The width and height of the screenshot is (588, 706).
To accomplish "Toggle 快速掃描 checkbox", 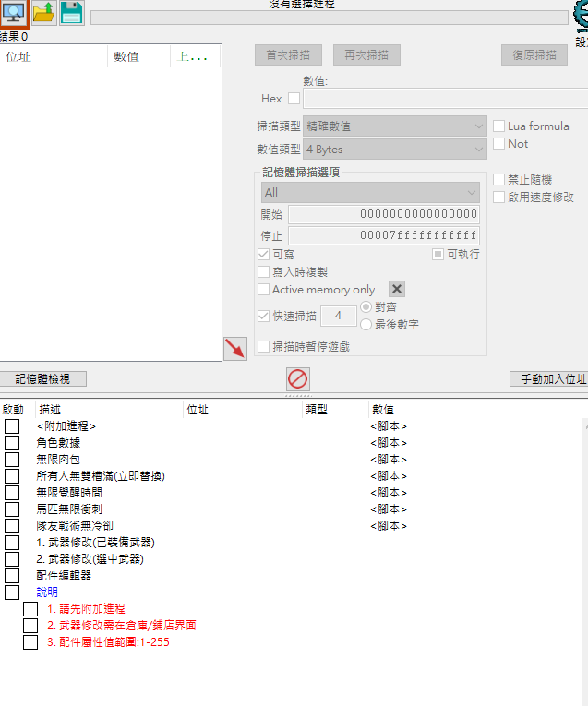I will point(263,316).
